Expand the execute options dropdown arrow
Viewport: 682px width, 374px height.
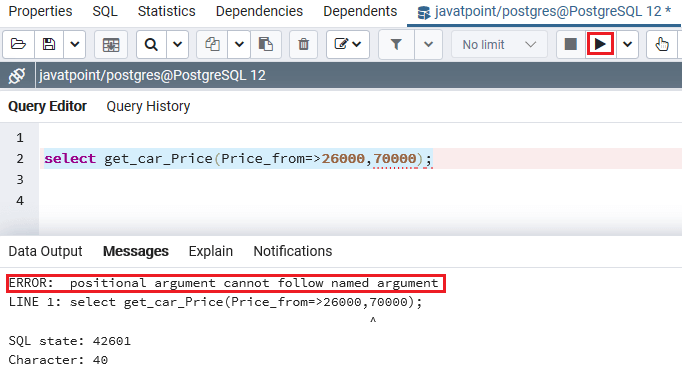pos(627,44)
